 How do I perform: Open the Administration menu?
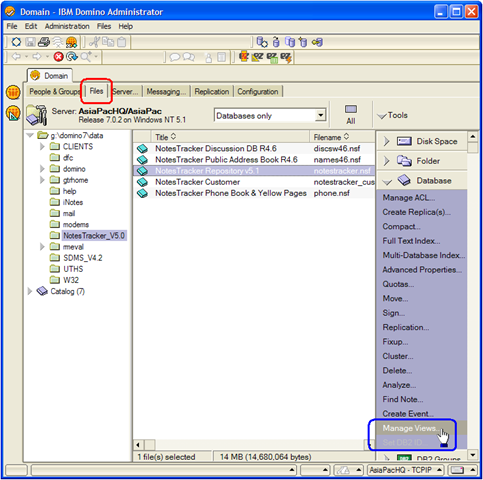(x=67, y=26)
